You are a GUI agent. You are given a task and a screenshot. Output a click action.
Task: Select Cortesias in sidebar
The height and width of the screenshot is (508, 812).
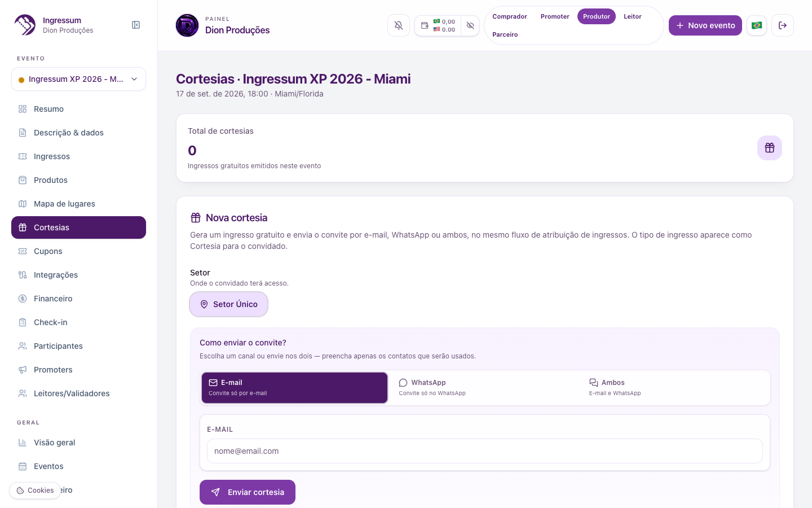click(x=78, y=227)
